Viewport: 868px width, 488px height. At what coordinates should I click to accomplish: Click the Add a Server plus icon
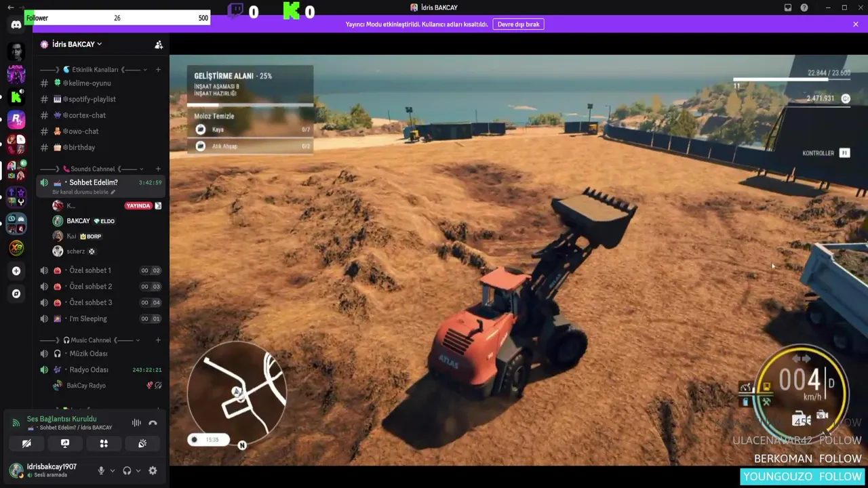[16, 271]
